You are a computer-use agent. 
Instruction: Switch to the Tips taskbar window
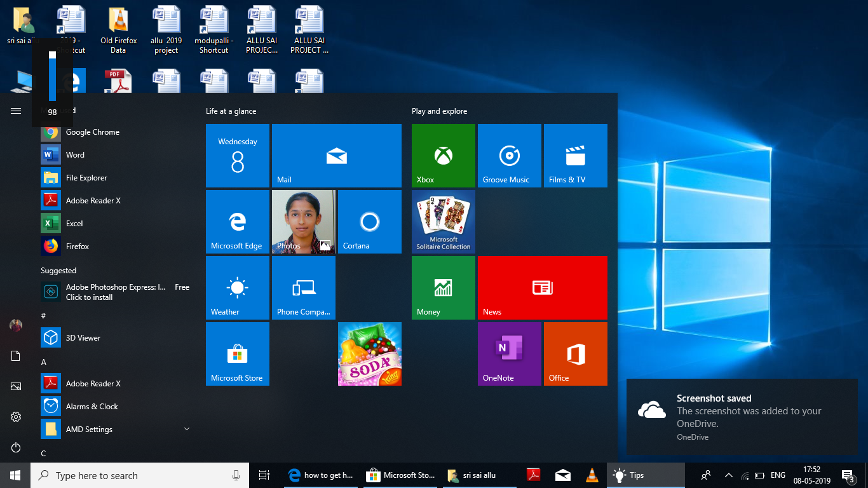pyautogui.click(x=646, y=475)
